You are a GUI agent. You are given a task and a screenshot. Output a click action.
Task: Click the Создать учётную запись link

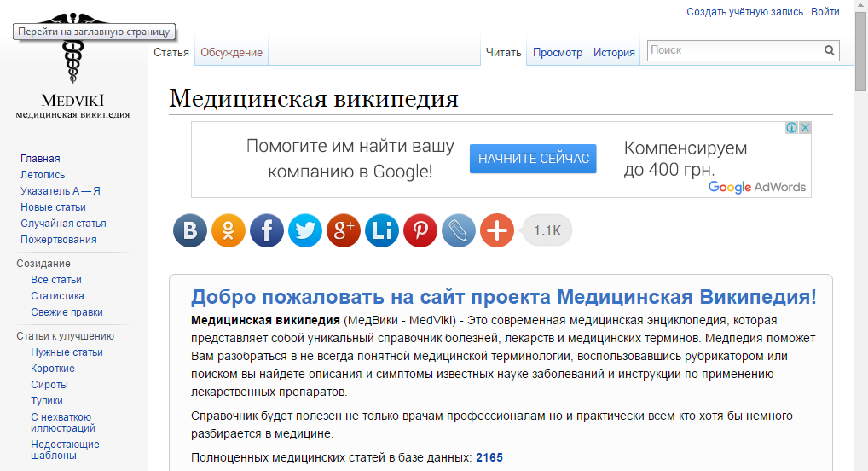[x=744, y=12]
